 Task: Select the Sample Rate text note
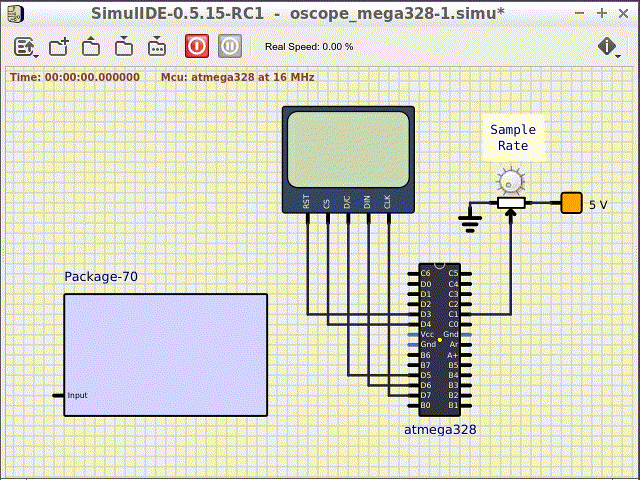pyautogui.click(x=513, y=138)
